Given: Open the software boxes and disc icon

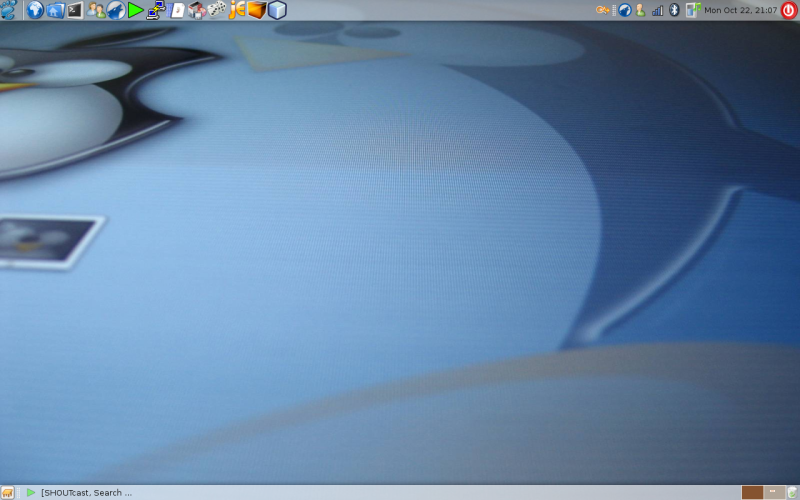Looking at the screenshot, I should 196,10.
